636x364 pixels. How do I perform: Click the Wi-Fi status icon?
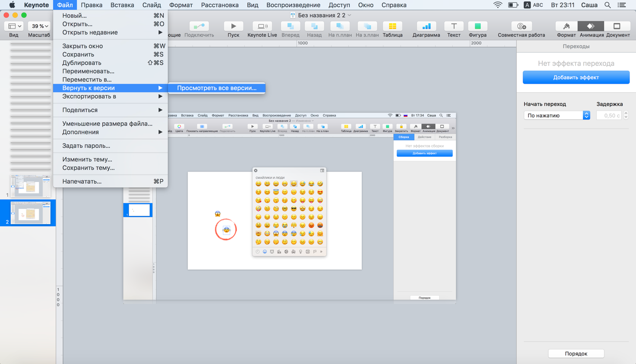[x=498, y=5]
